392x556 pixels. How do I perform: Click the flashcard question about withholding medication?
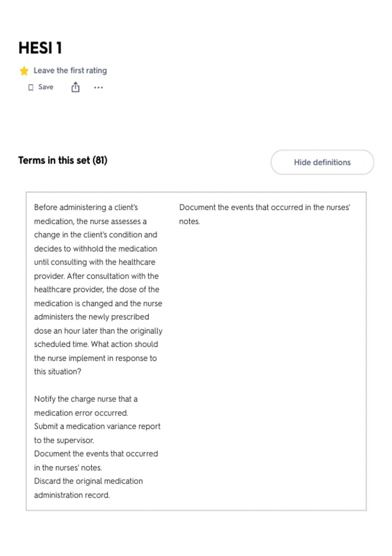tap(98, 289)
